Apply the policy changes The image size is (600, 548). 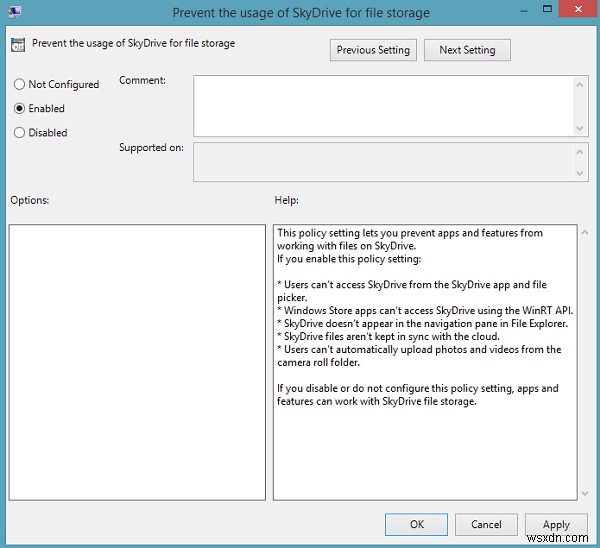556,524
